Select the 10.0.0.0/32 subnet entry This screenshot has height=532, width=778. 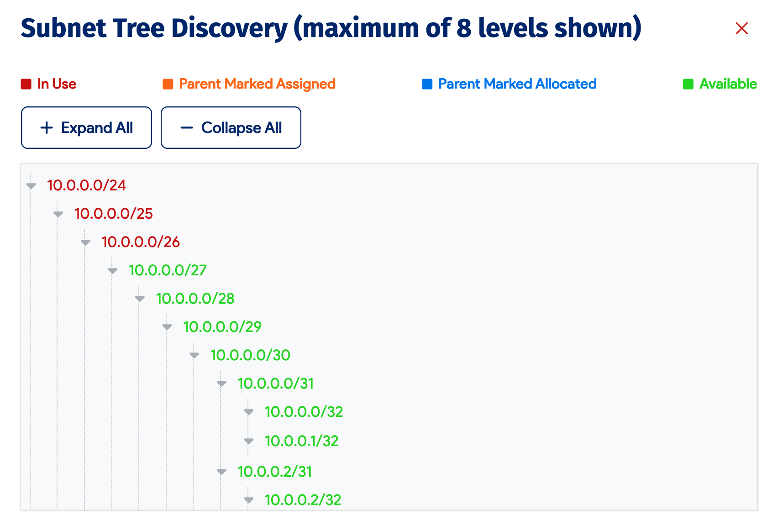(304, 412)
